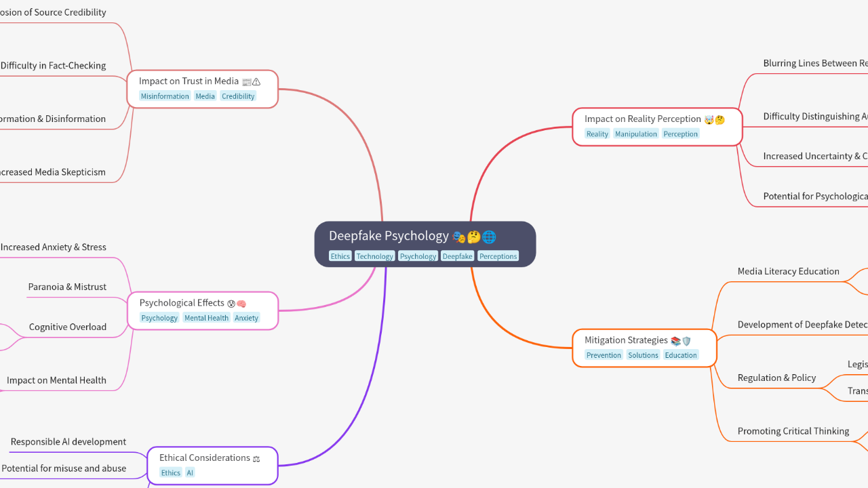Click the emoji icons on Reality Perception node

pyautogui.click(x=715, y=119)
